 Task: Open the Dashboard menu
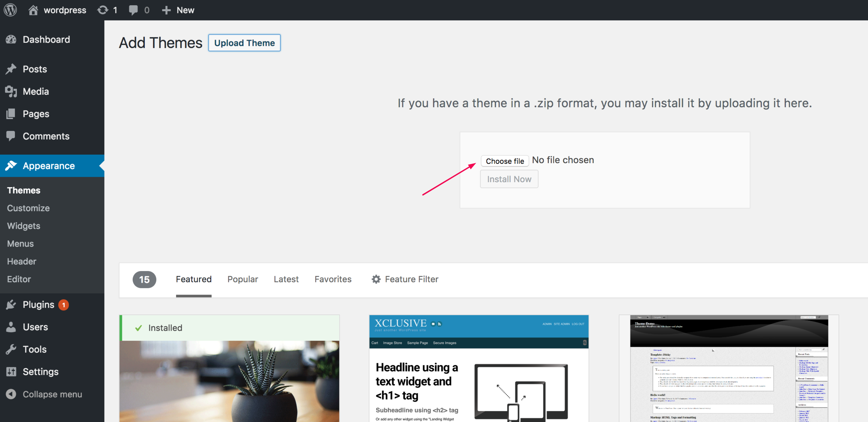[x=46, y=39]
